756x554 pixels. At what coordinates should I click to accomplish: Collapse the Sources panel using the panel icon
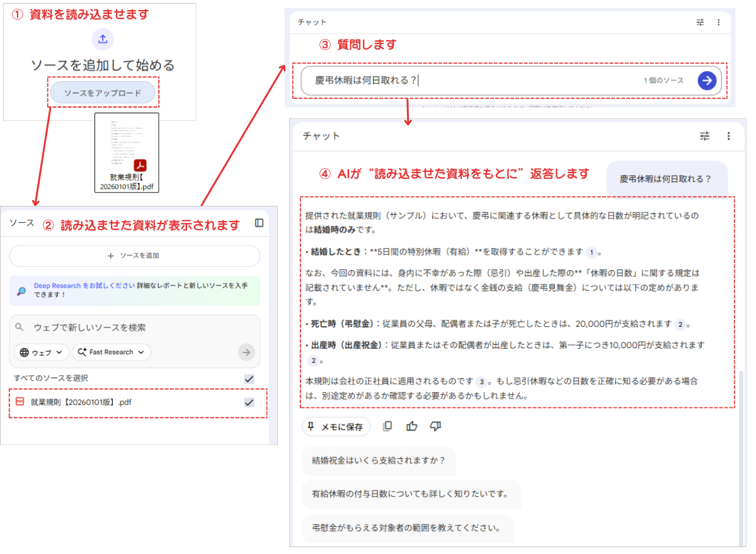pos(260,222)
